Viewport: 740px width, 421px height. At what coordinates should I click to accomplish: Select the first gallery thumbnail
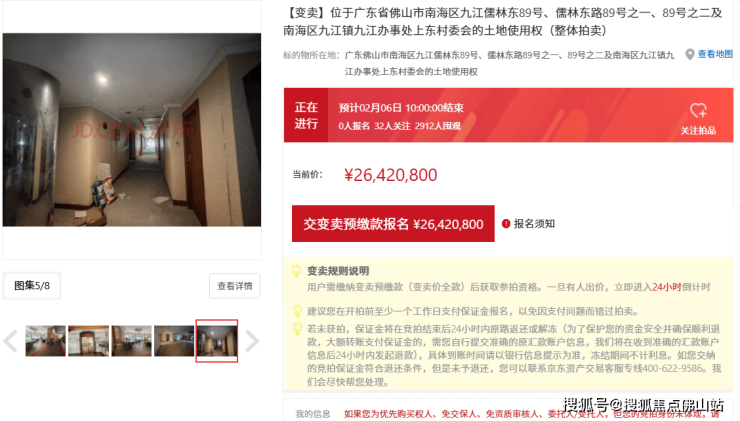point(45,341)
